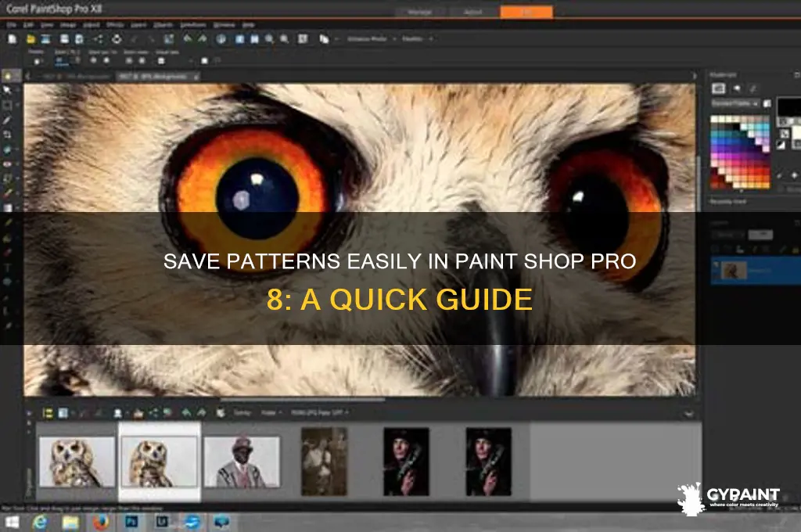Click the Resize icon in main toolbar
Viewport: 801px width, 532px height.
[x=169, y=39]
